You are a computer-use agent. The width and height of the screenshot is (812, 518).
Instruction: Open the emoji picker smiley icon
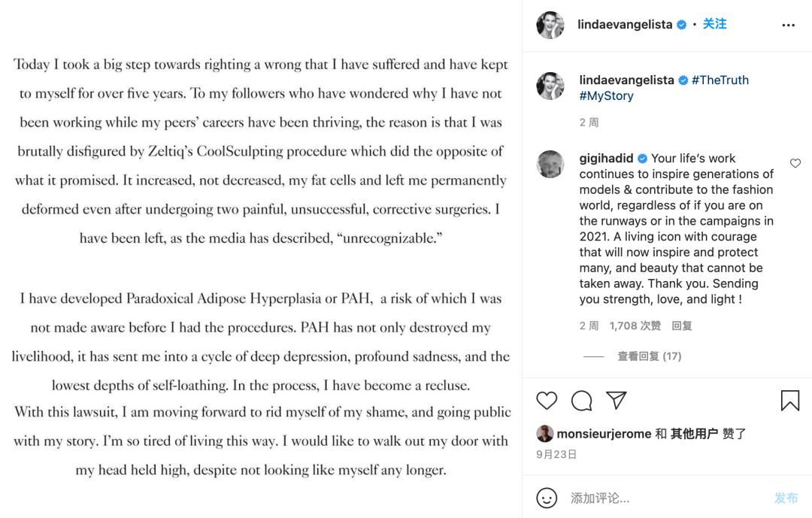547,498
